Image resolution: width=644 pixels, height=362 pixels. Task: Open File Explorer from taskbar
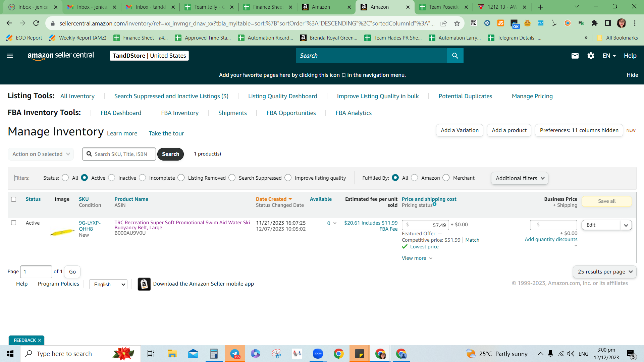click(x=172, y=354)
